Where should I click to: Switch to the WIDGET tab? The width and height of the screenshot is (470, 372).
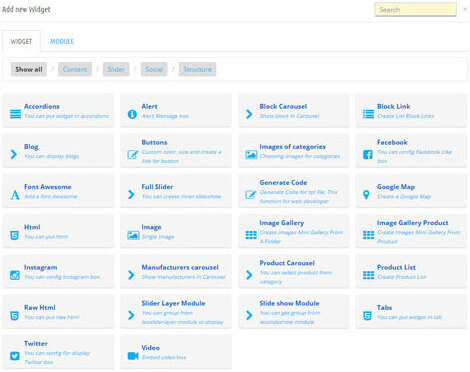(21, 41)
